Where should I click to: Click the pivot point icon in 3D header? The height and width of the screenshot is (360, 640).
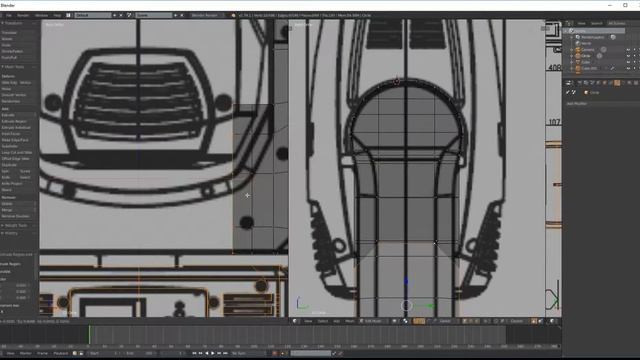point(405,321)
